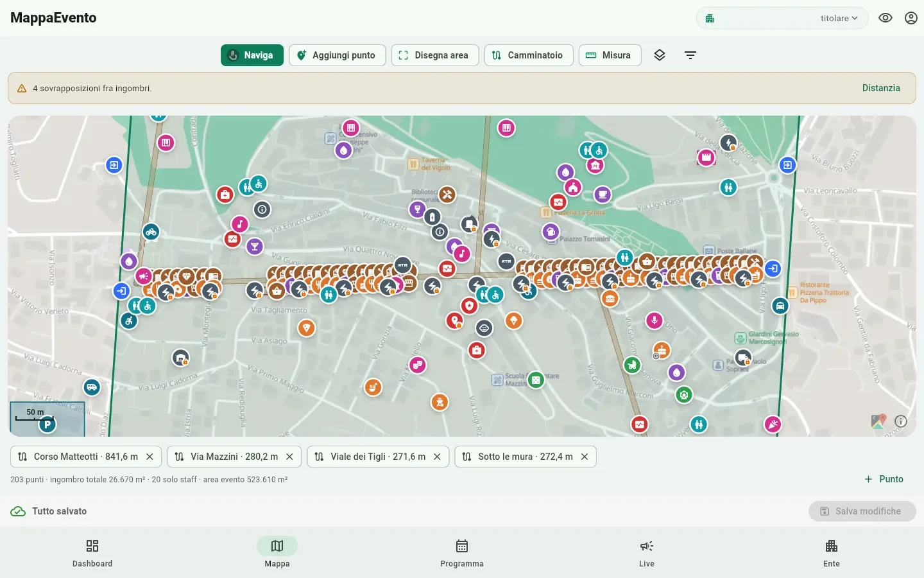The image size is (924, 578).
Task: Click the overlap warning triangle icon
Action: [x=22, y=89]
